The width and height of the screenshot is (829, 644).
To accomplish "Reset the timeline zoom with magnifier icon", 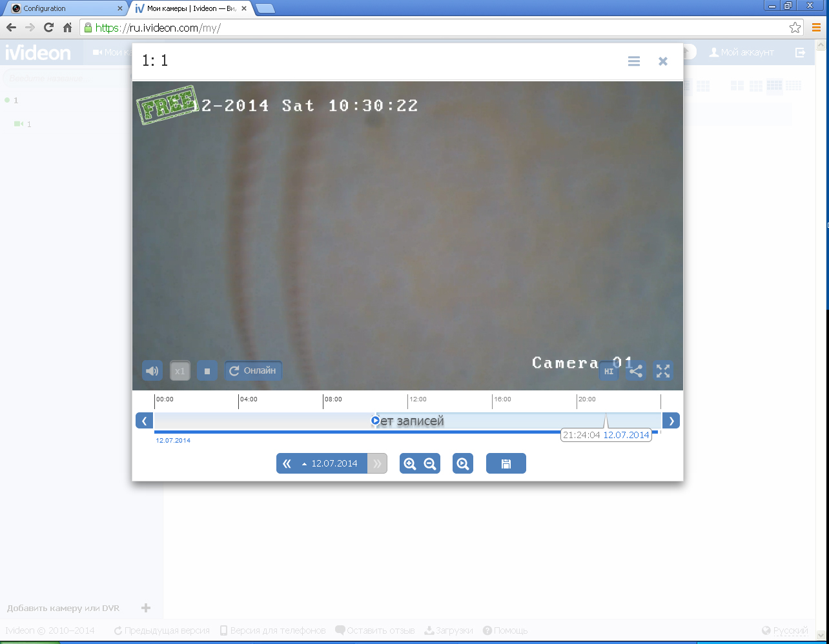I will (x=463, y=463).
